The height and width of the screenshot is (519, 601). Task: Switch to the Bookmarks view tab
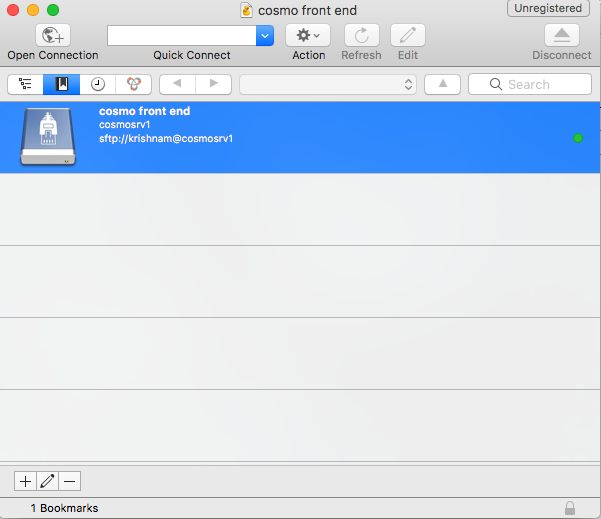tap(61, 84)
